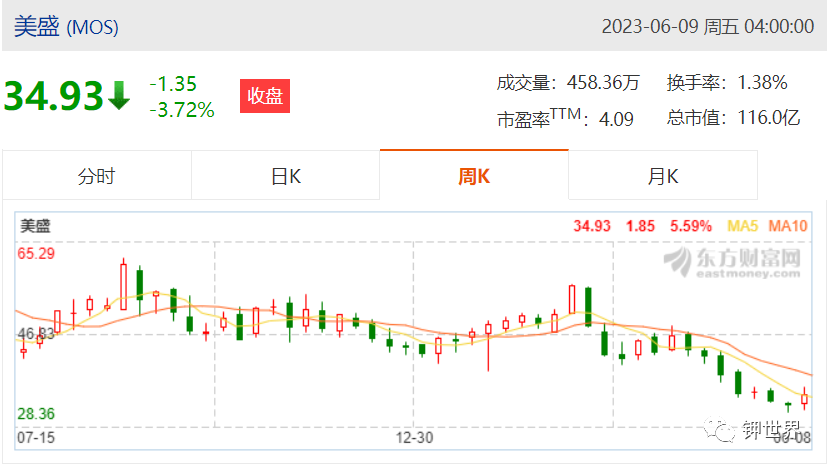Screen dimensions: 828x466
Task: Open the 美盛 (MOS) stock title link
Action: (66, 26)
